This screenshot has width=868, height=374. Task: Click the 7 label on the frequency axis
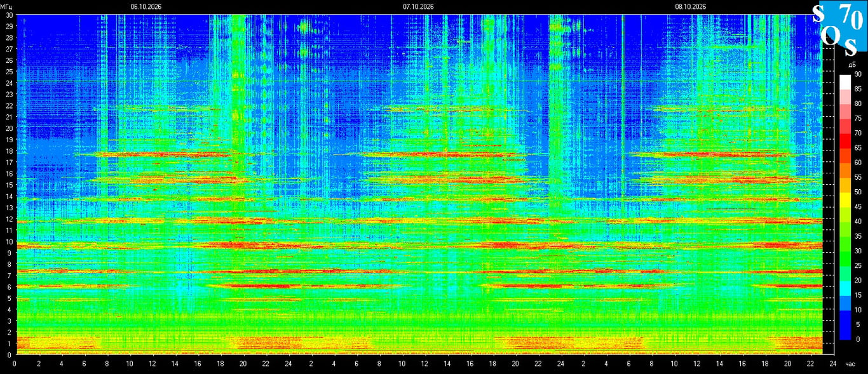[x=11, y=276]
